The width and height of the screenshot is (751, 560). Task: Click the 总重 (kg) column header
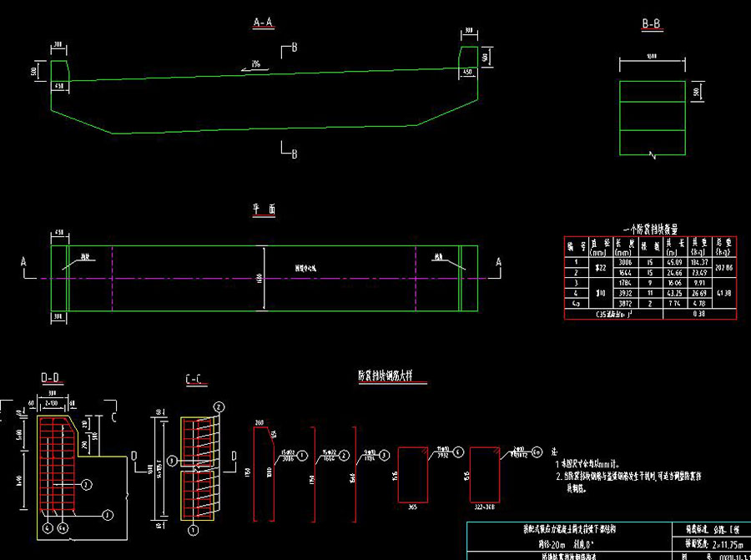723,247
